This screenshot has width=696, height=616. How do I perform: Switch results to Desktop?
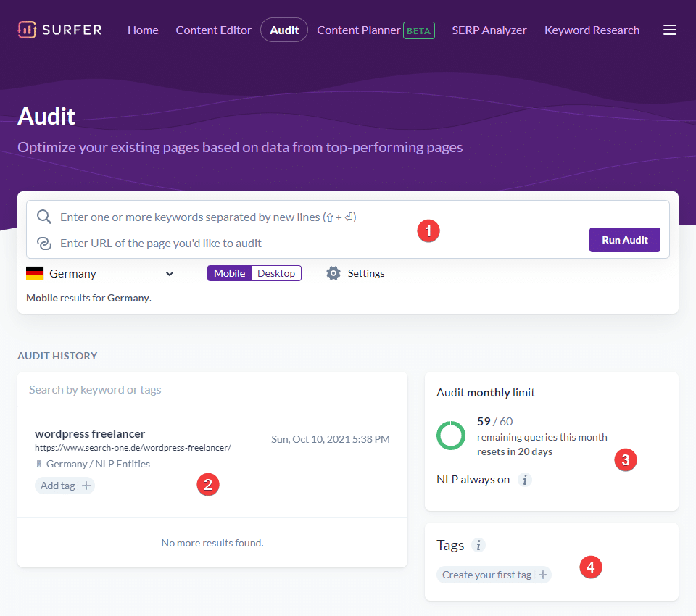[276, 273]
